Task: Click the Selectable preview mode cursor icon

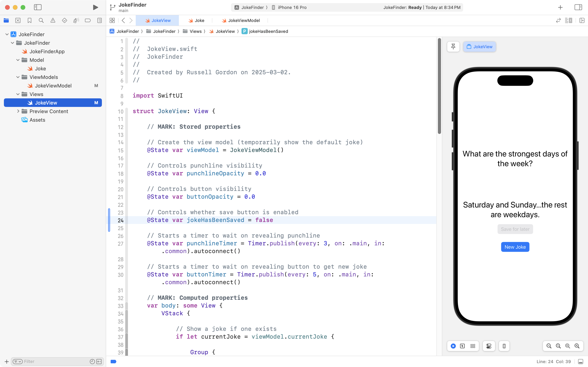Action: coord(462,346)
